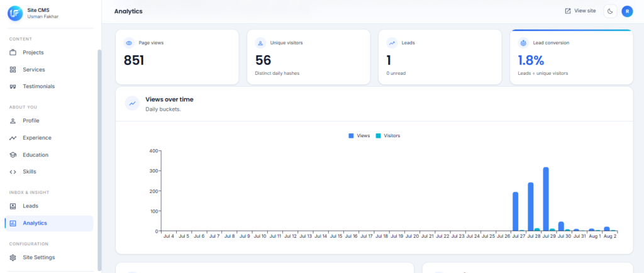This screenshot has width=644, height=273.
Task: Click the Jul 27 views bar
Action: pos(516,211)
